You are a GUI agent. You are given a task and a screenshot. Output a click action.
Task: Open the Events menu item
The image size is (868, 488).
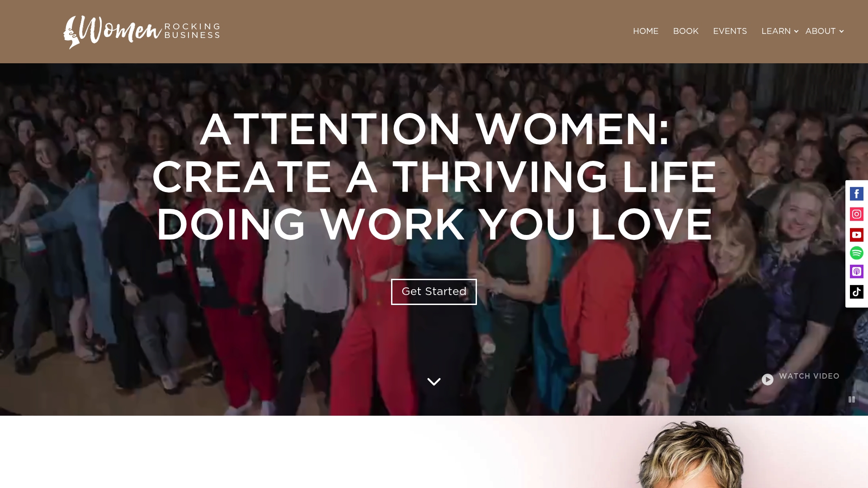pyautogui.click(x=730, y=31)
